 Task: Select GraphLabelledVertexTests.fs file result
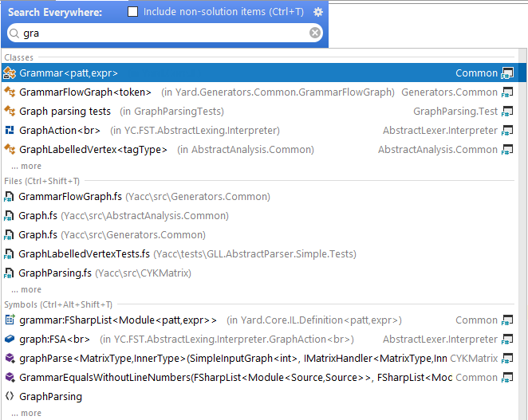point(85,254)
